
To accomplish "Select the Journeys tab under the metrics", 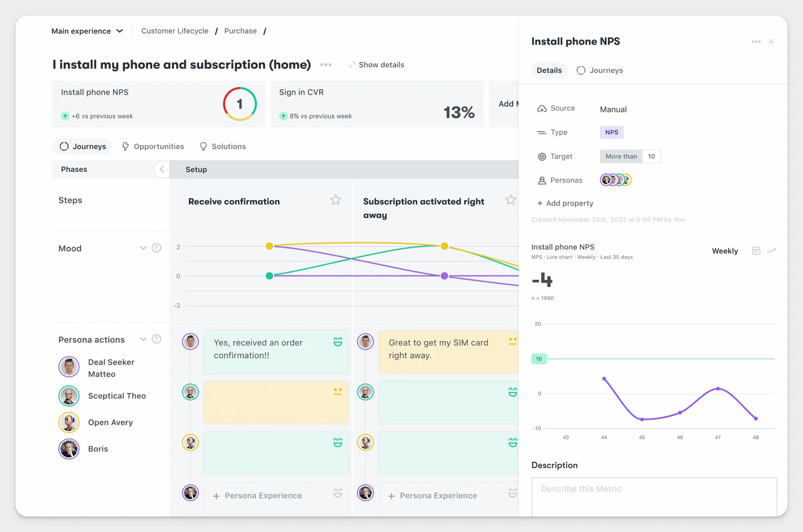I will [x=82, y=146].
